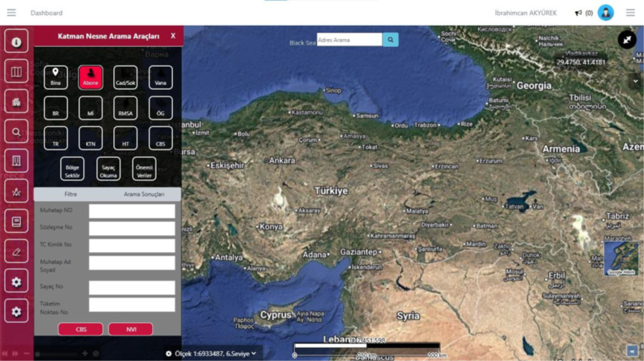644x361 pixels.
Task: Expand the chevron below the coordinates
Action: pyautogui.click(x=635, y=81)
